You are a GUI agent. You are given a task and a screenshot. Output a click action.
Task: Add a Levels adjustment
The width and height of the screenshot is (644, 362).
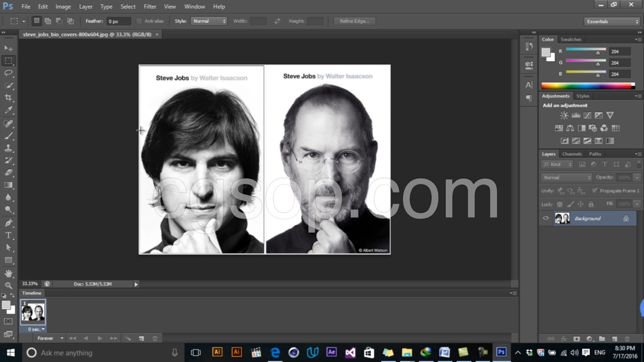click(576, 116)
